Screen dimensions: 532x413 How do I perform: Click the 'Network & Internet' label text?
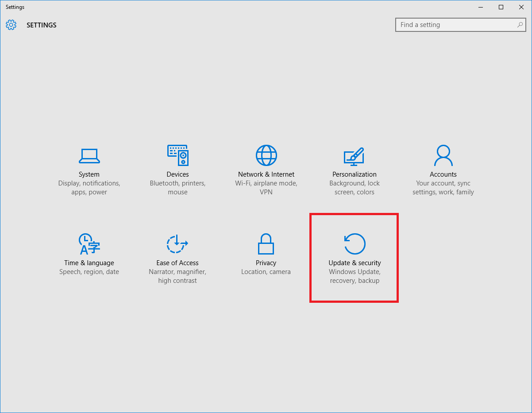(x=266, y=174)
